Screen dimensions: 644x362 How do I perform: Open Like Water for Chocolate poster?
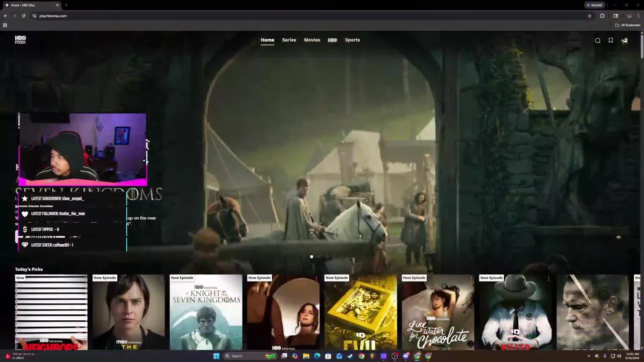pos(438,312)
